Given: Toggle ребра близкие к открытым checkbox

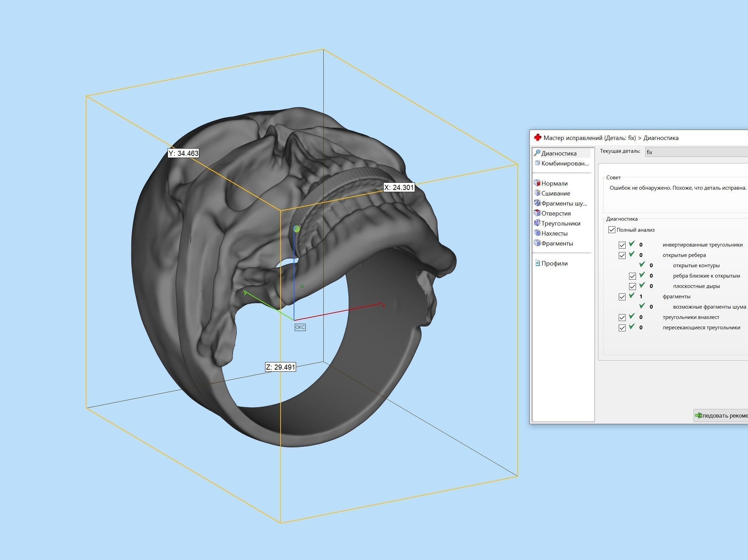Looking at the screenshot, I should (x=633, y=276).
